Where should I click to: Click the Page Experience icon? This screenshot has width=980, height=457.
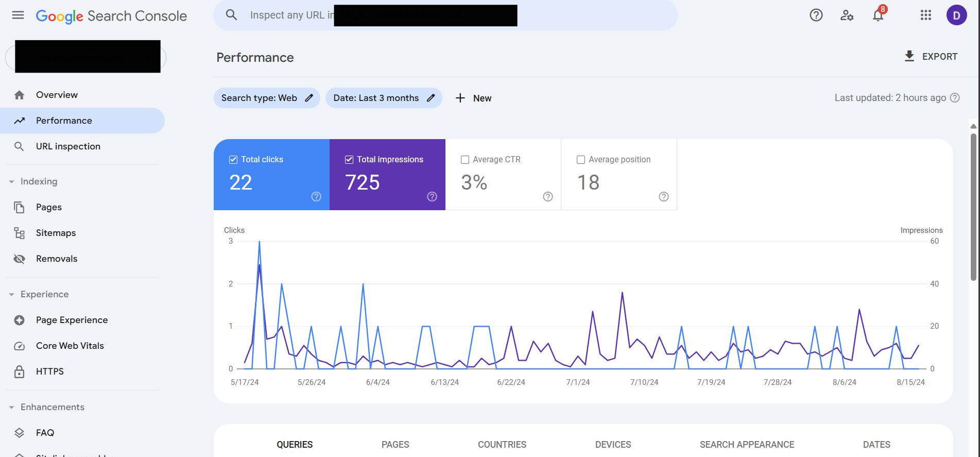(x=20, y=320)
